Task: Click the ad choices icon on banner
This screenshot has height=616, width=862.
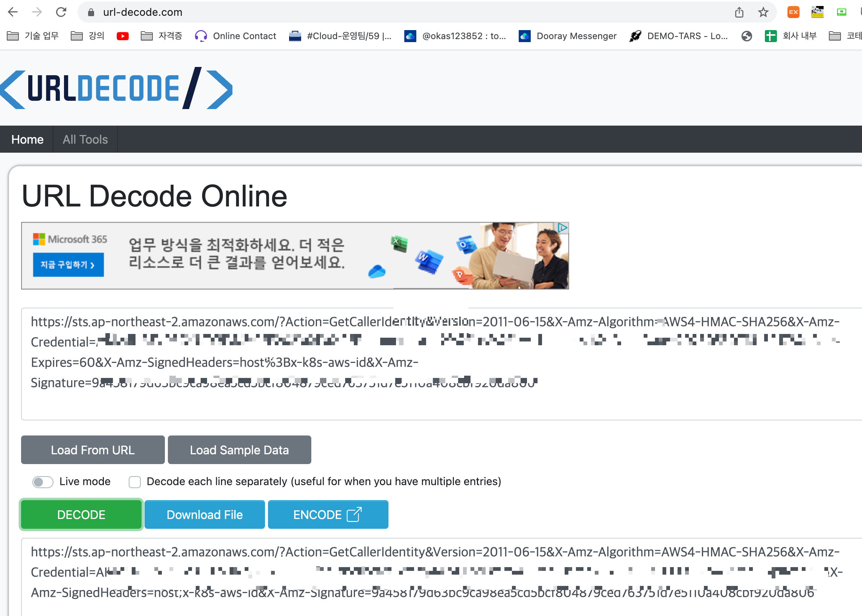Action: click(562, 228)
